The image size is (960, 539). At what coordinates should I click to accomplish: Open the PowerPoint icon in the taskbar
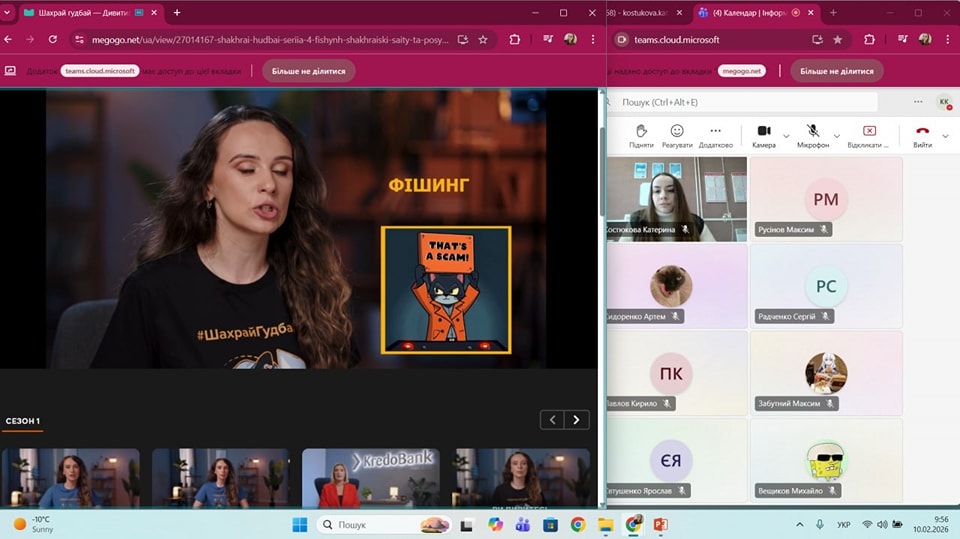[660, 524]
